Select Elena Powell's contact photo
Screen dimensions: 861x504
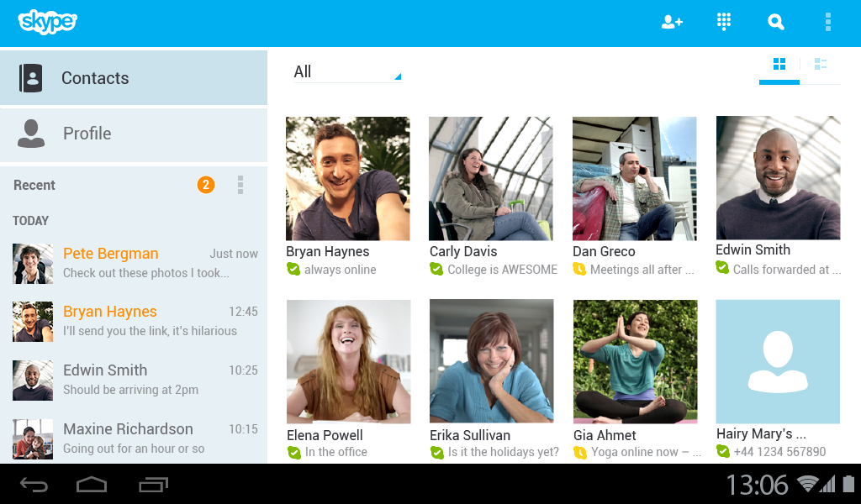point(349,361)
